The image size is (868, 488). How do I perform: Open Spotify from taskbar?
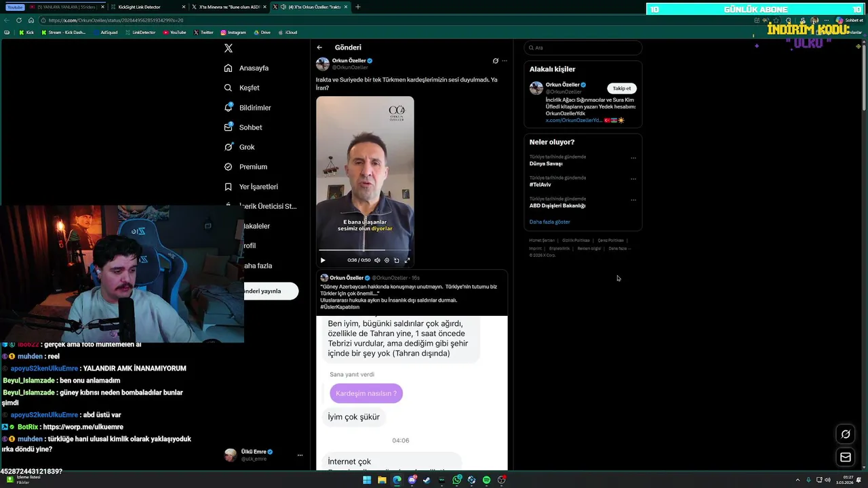pos(486,480)
